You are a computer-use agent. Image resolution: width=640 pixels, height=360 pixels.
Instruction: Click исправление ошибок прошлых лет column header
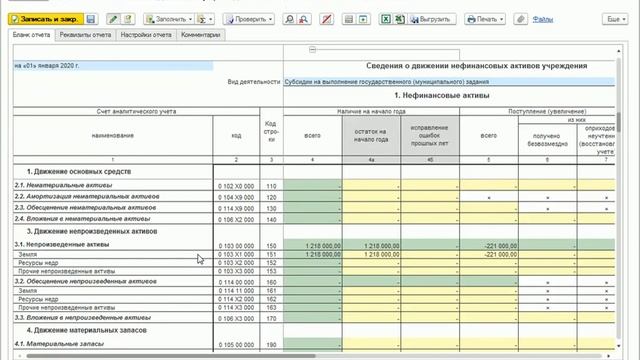(x=430, y=136)
